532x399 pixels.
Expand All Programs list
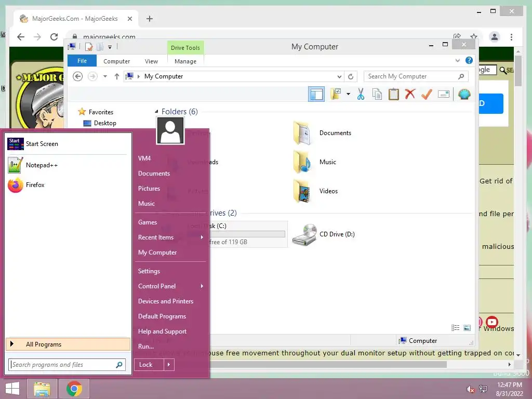(68, 344)
